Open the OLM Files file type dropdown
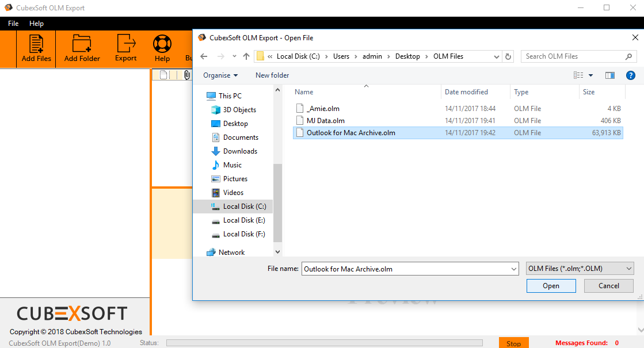 (x=580, y=269)
